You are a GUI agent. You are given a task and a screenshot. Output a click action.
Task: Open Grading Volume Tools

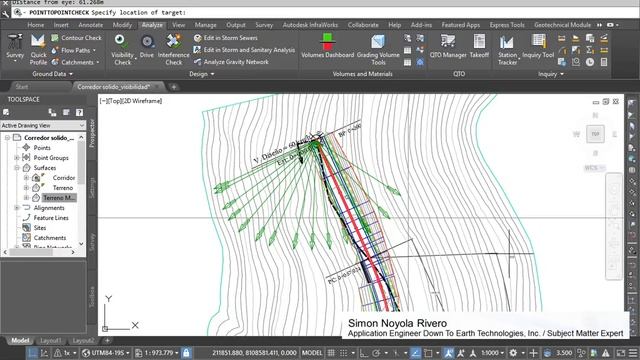378,49
